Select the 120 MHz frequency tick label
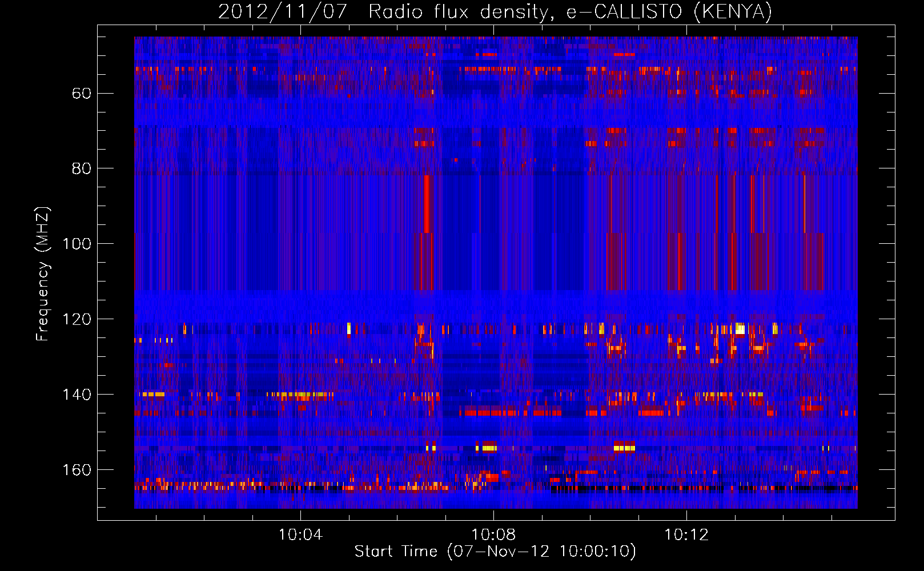 [x=77, y=319]
